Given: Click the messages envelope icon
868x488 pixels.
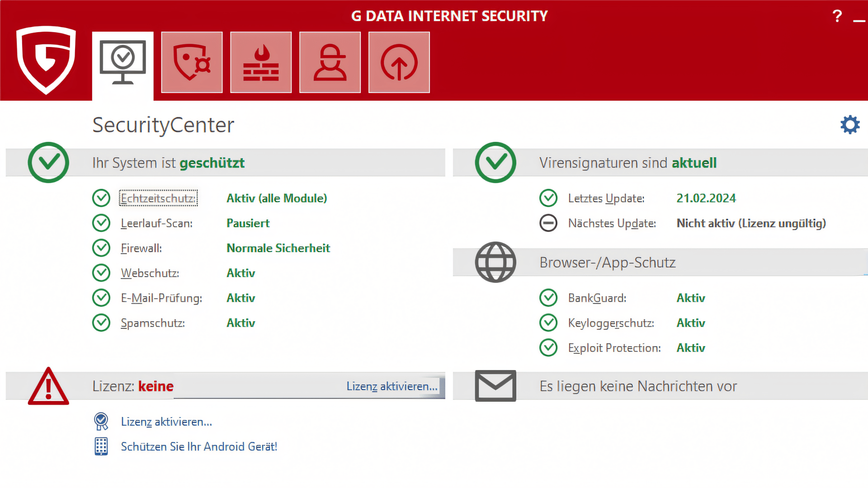Looking at the screenshot, I should 495,386.
